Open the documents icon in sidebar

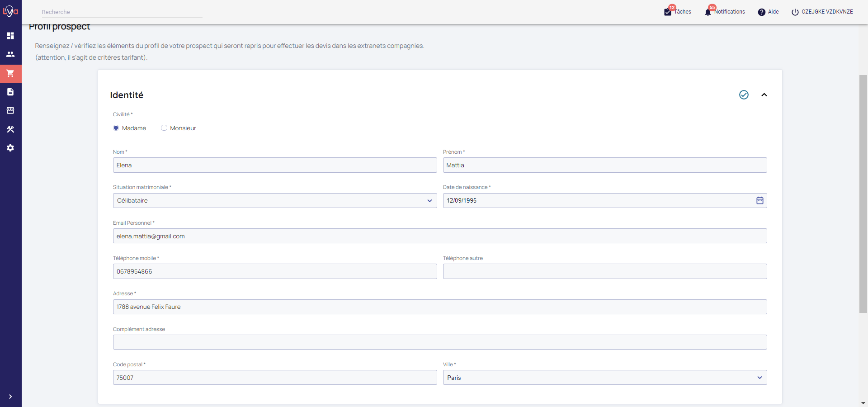coord(10,92)
